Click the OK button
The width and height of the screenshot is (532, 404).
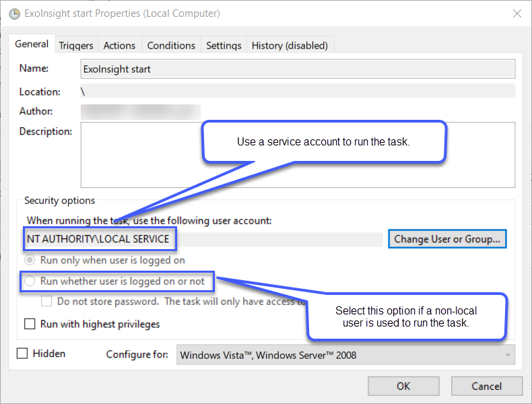pyautogui.click(x=403, y=386)
